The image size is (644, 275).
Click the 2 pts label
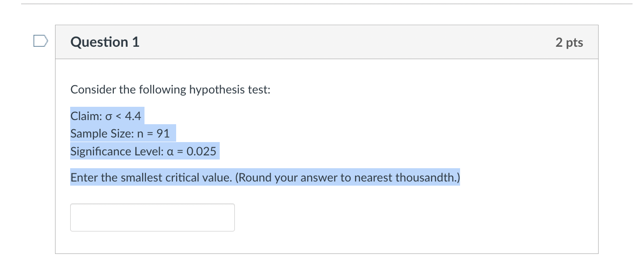click(x=569, y=42)
